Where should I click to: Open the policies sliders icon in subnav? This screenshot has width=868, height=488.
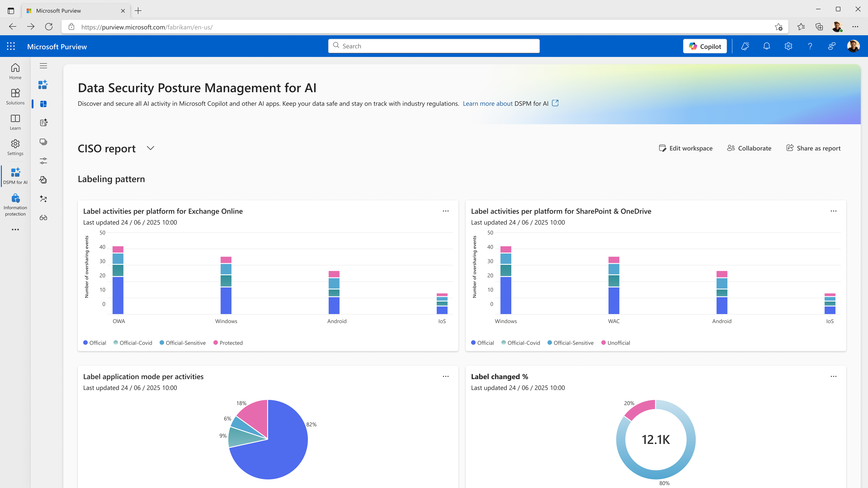[43, 161]
